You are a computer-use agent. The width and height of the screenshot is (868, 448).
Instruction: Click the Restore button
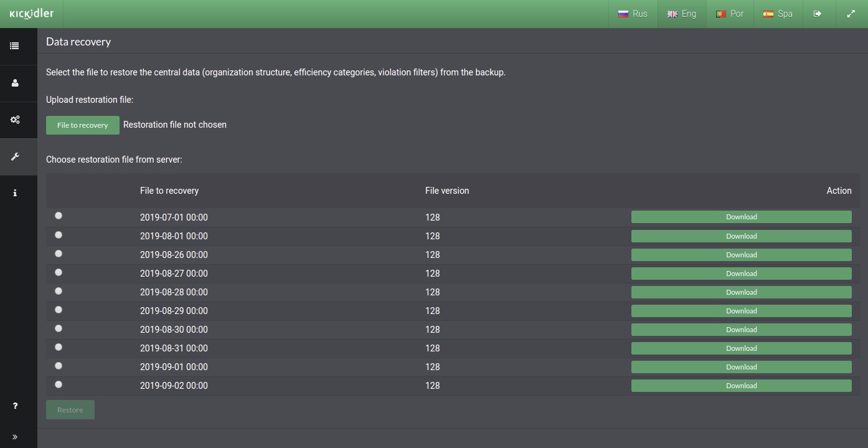pos(70,410)
